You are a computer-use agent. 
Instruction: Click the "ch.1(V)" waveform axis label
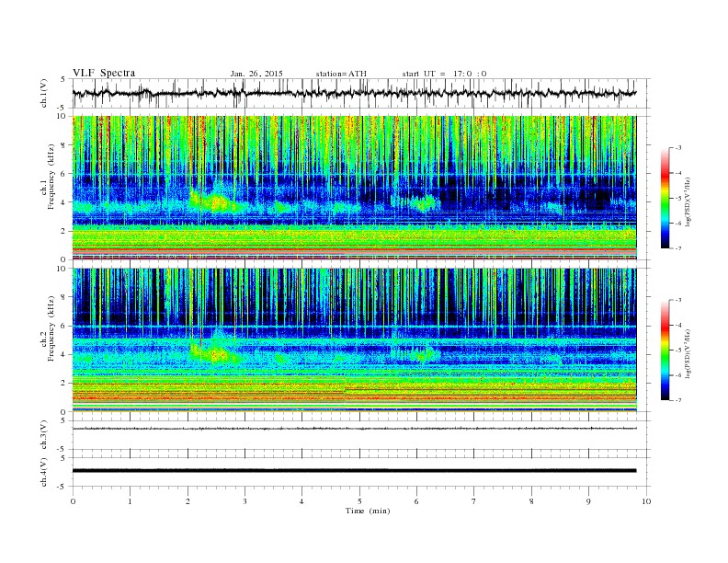(x=44, y=93)
